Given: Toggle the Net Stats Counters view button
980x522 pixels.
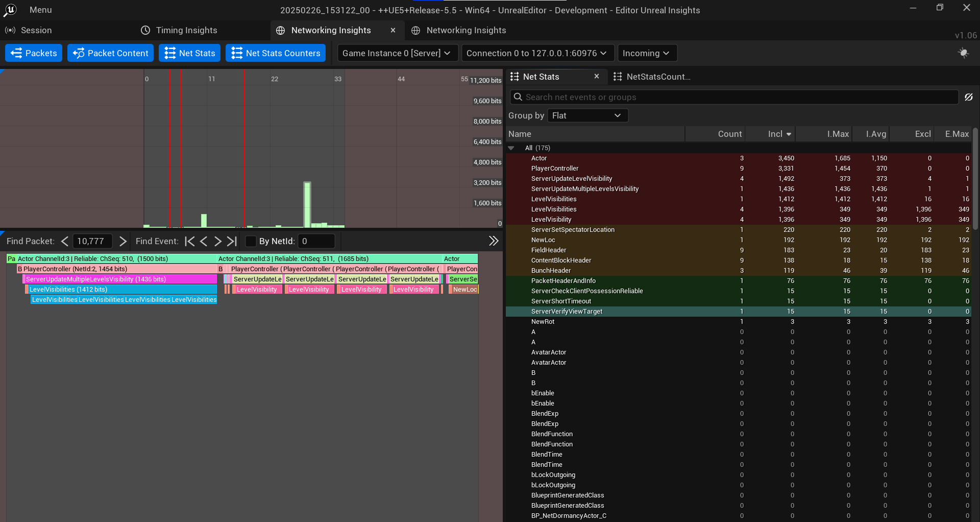Looking at the screenshot, I should [276, 53].
